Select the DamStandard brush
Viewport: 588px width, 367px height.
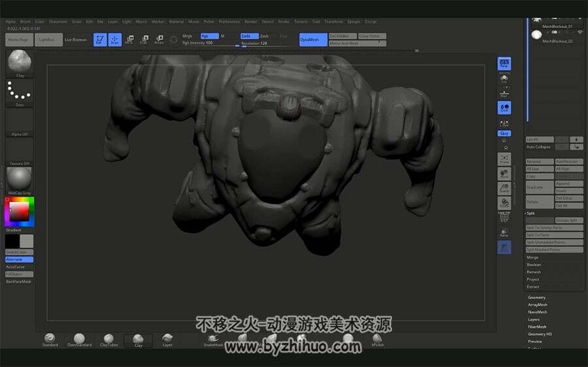point(80,340)
